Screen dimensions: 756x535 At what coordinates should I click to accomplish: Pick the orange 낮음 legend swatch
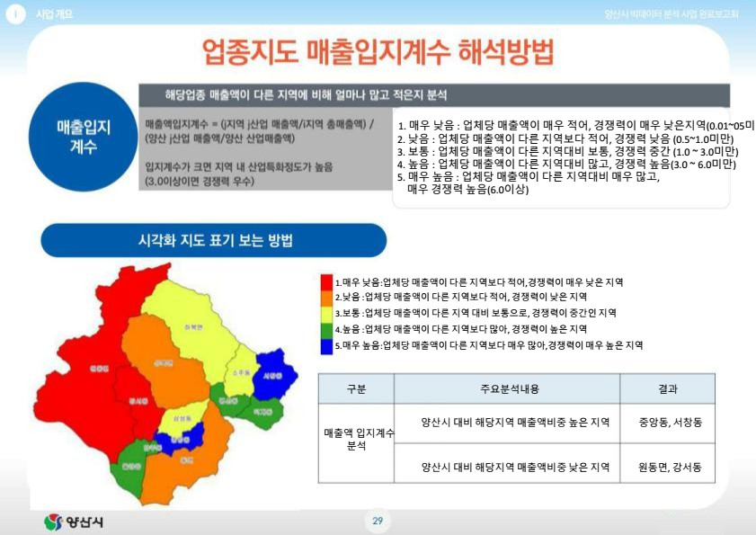[326, 298]
